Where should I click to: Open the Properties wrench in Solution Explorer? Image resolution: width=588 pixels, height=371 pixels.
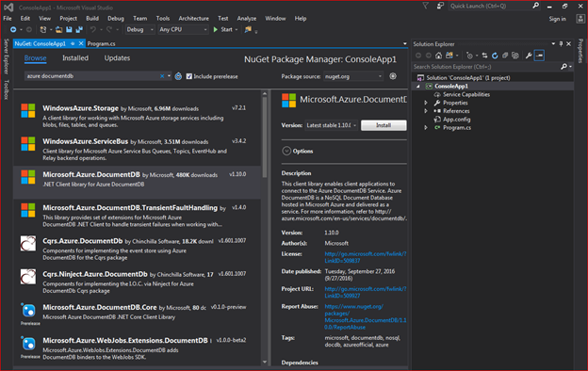pos(529,56)
